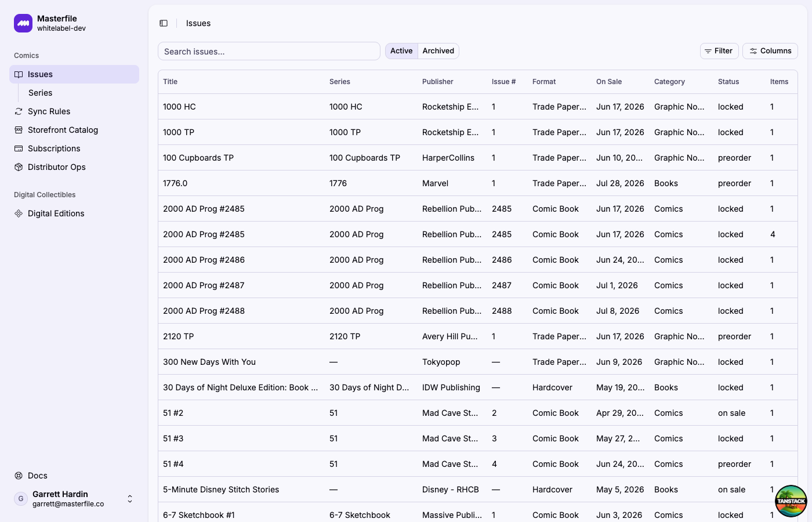This screenshot has height=522, width=812.
Task: Click Jul 1, 2026 on-sale date
Action: (617, 285)
